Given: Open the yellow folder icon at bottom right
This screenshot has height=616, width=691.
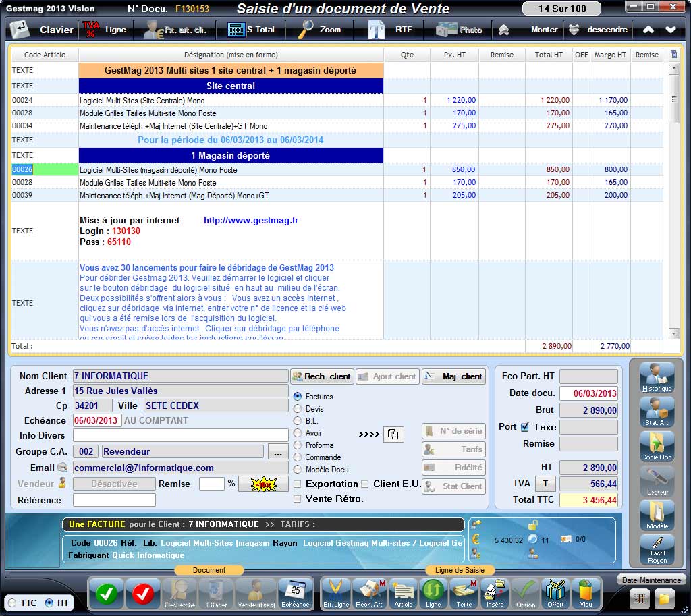Looking at the screenshot, I should pyautogui.click(x=664, y=599).
